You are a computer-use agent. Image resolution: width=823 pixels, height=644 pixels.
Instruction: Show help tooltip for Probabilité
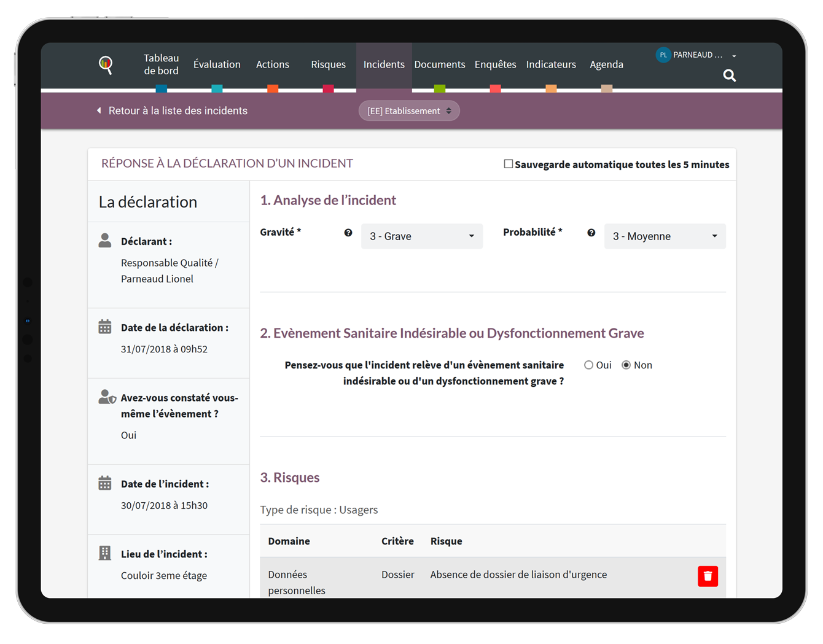591,233
